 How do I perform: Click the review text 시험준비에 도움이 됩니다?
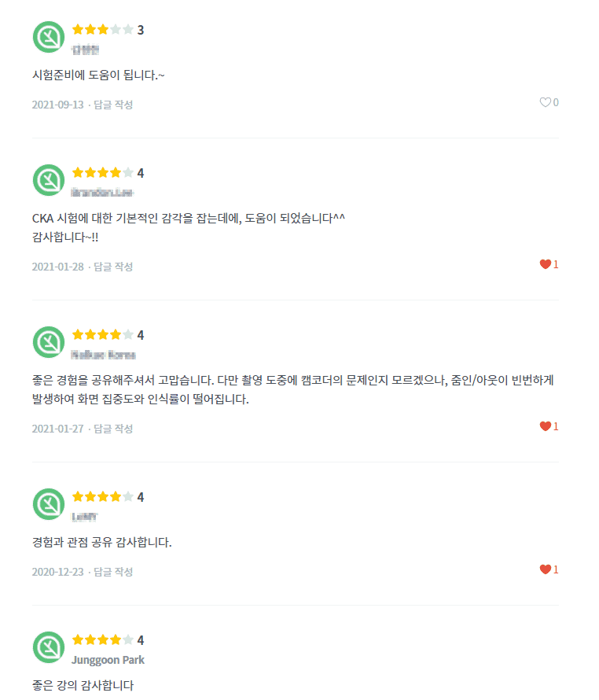(98, 75)
